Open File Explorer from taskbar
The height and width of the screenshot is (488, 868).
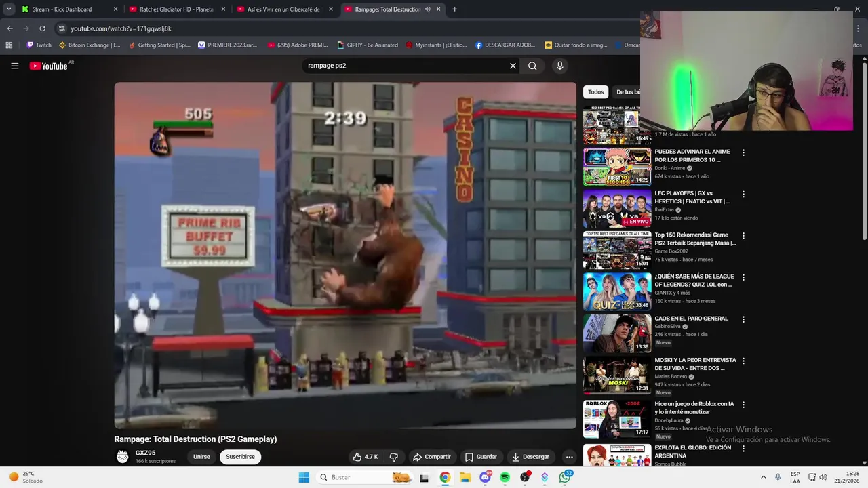pos(465,477)
